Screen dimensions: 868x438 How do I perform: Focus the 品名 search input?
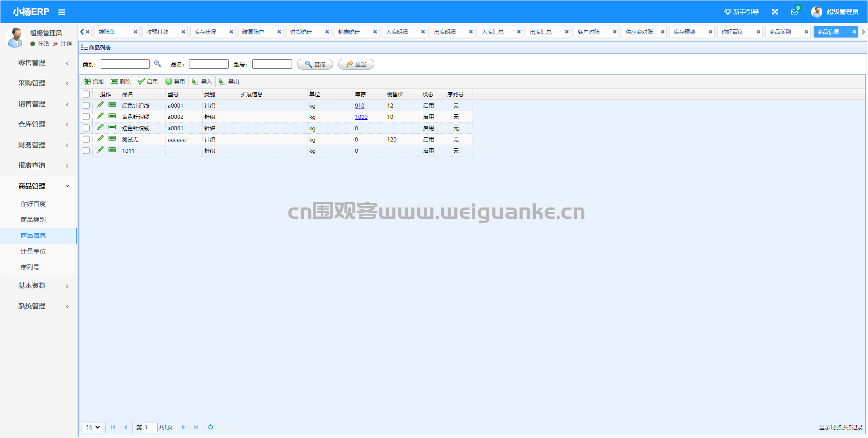[209, 64]
